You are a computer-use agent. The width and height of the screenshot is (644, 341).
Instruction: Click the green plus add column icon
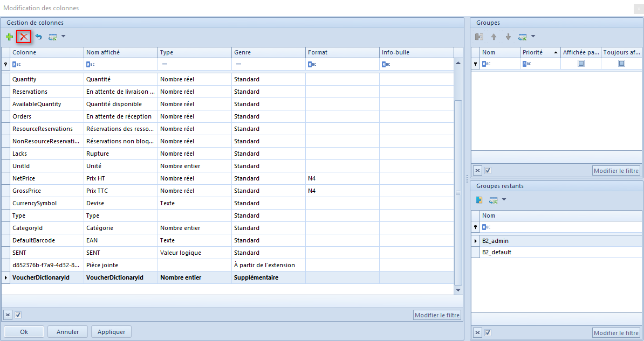(10, 37)
